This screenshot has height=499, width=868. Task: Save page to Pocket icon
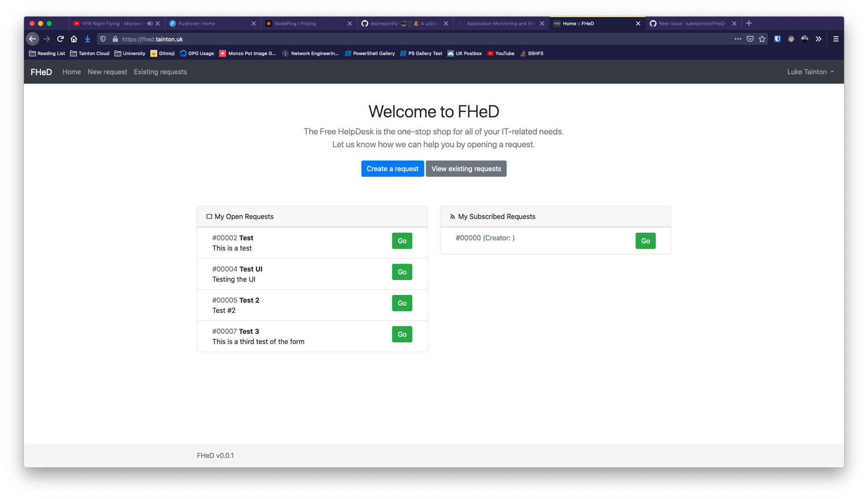[750, 39]
